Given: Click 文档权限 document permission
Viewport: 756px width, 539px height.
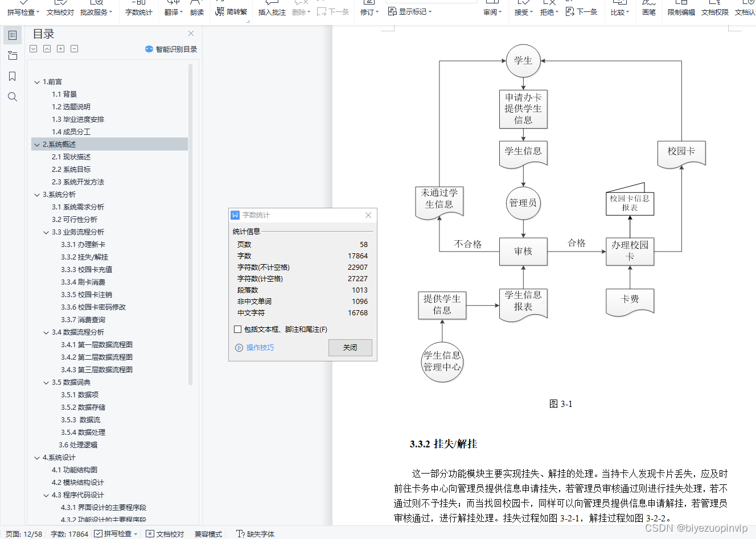Looking at the screenshot, I should pyautogui.click(x=715, y=9).
